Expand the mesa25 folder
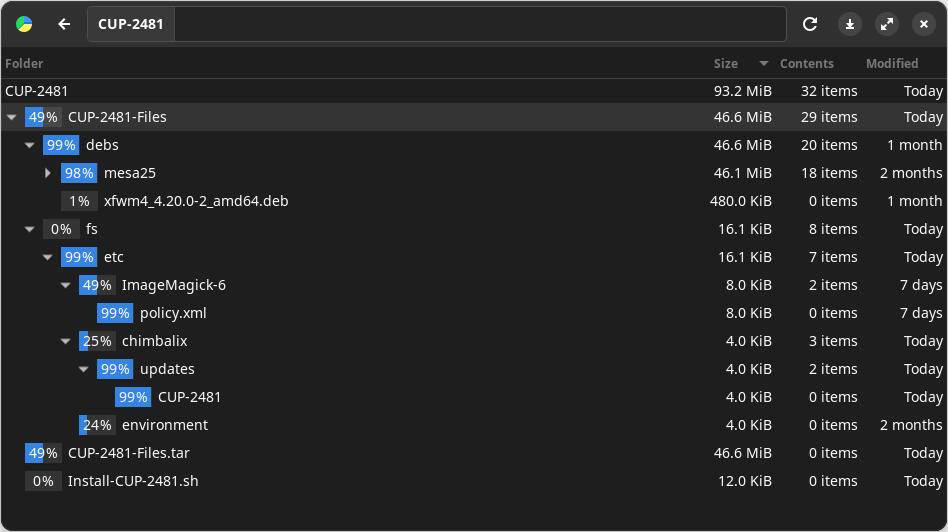Screen dimensions: 948x532 click(48, 173)
